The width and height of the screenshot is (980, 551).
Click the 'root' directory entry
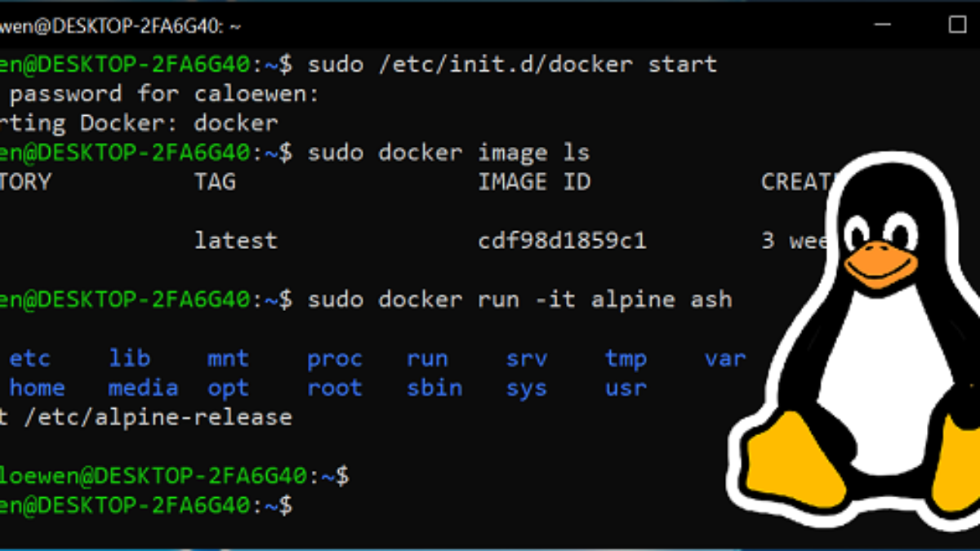tap(334, 388)
